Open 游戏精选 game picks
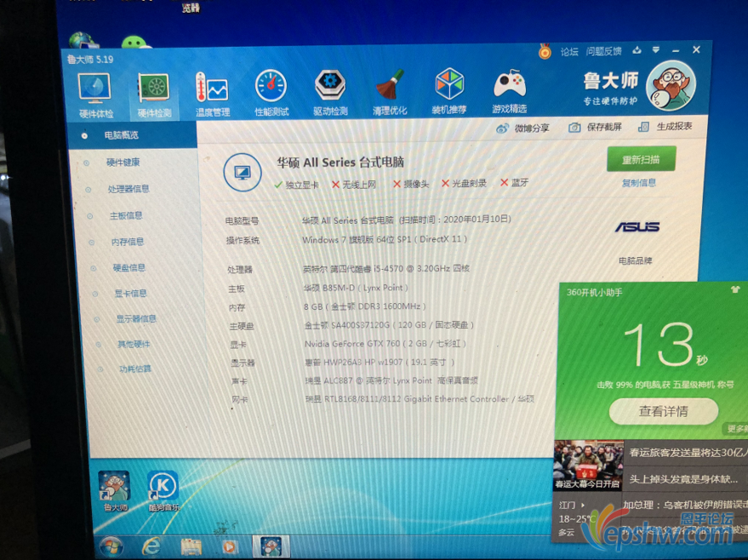Image resolution: width=748 pixels, height=560 pixels. [509, 91]
